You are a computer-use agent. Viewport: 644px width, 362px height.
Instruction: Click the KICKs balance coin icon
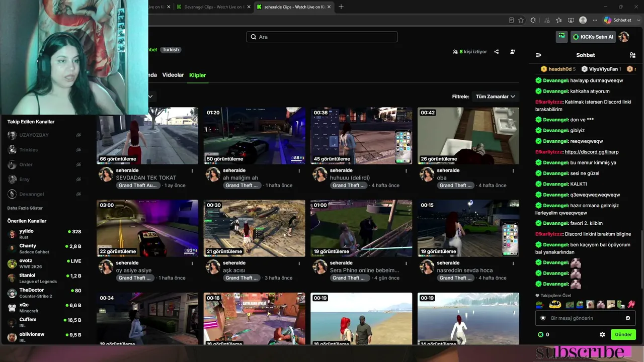[x=540, y=334]
